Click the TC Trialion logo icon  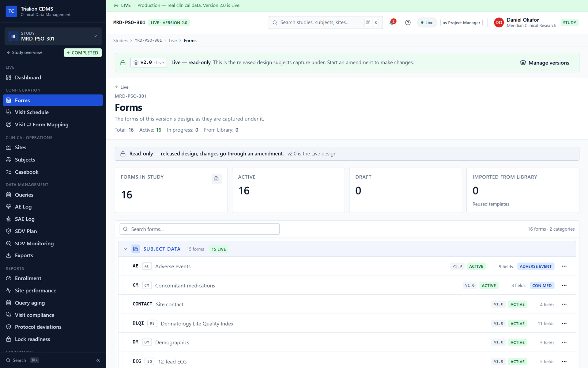[11, 11]
